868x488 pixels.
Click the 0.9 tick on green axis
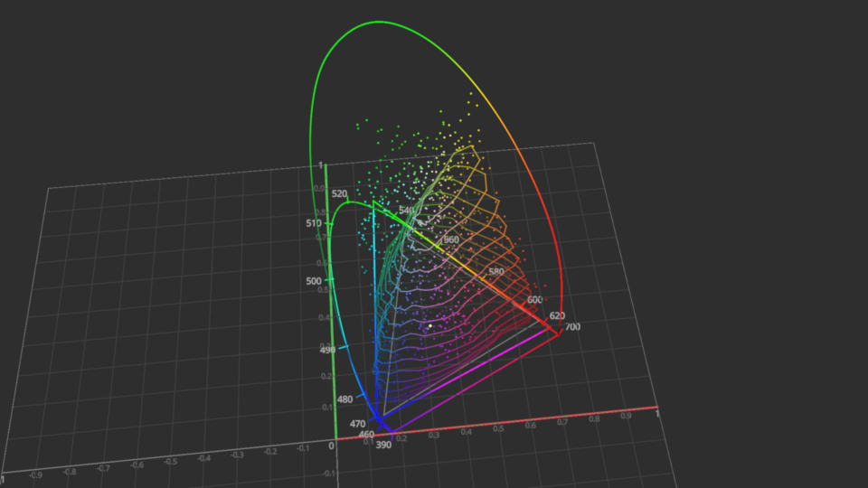click(x=319, y=189)
